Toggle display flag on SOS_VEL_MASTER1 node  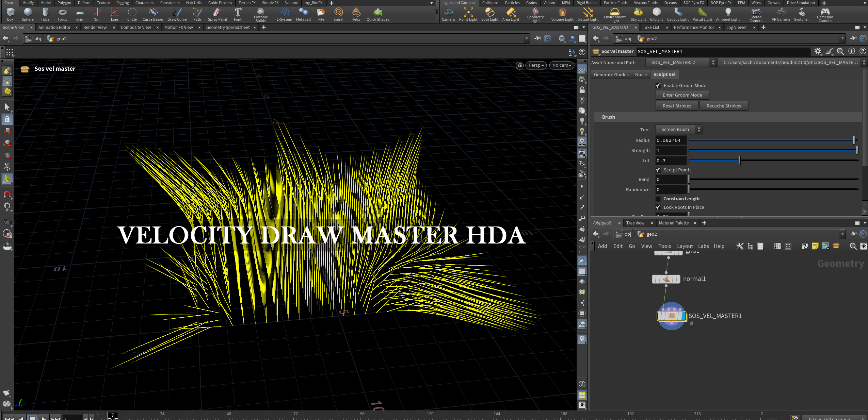[x=684, y=316]
